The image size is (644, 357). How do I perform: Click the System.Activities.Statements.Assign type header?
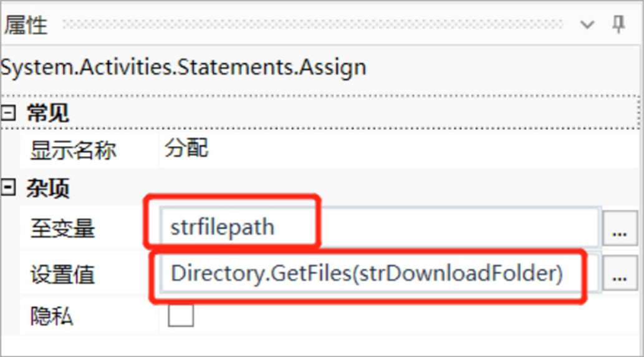click(183, 67)
